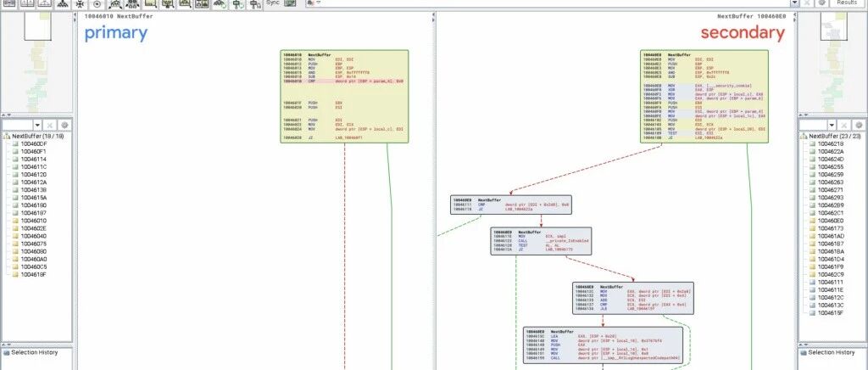Open the primary tree filter dropdown arrow
The height and width of the screenshot is (370, 868).
coord(37,126)
